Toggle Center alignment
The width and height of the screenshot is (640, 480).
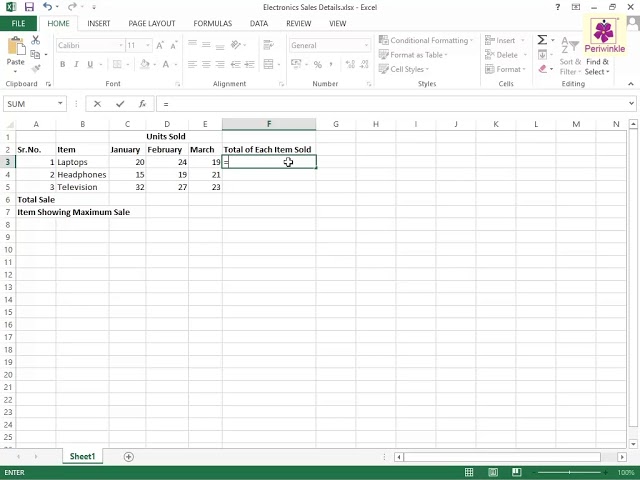206,64
